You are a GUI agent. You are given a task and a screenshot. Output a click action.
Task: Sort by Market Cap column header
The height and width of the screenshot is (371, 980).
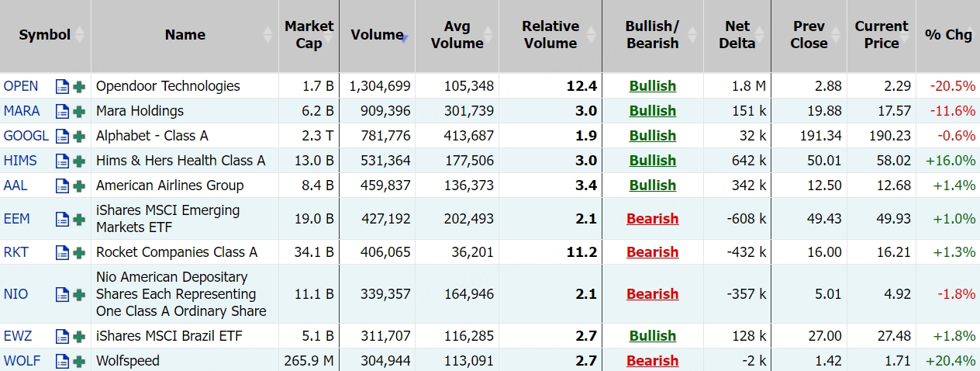point(309,35)
